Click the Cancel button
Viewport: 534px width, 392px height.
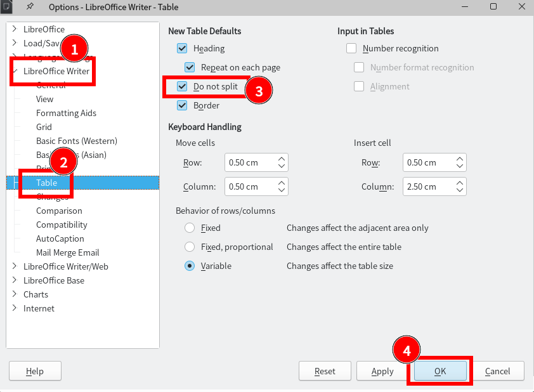click(x=498, y=371)
